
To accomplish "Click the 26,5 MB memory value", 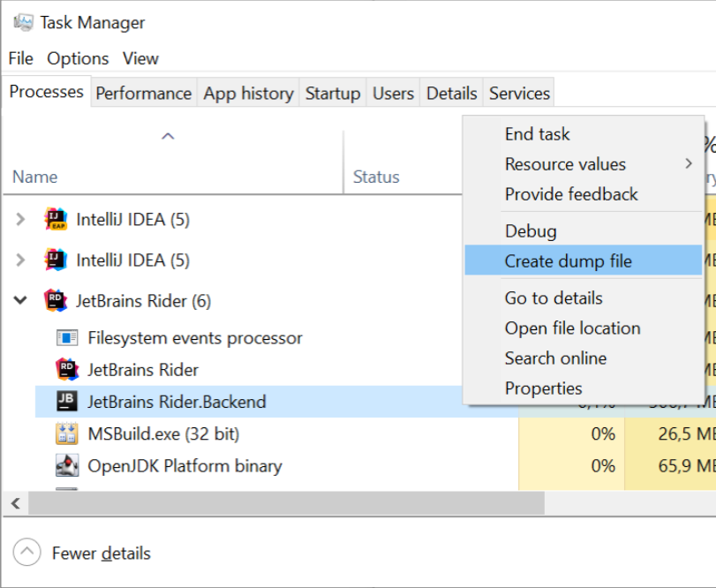I will 687,433.
